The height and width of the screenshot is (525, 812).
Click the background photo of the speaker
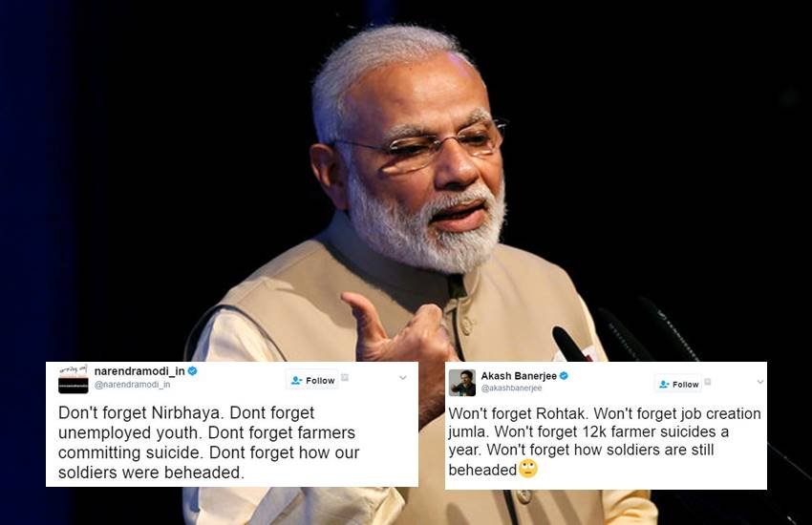(x=406, y=181)
